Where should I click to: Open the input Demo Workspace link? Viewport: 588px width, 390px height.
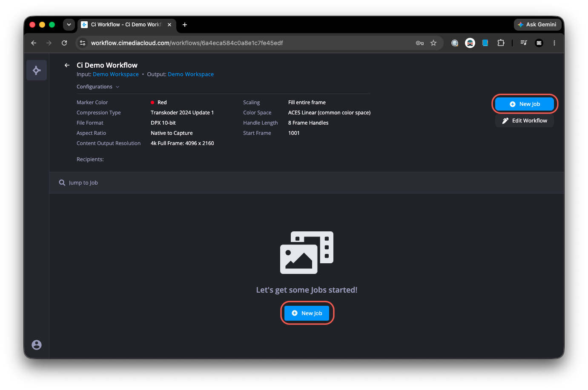[x=116, y=74]
